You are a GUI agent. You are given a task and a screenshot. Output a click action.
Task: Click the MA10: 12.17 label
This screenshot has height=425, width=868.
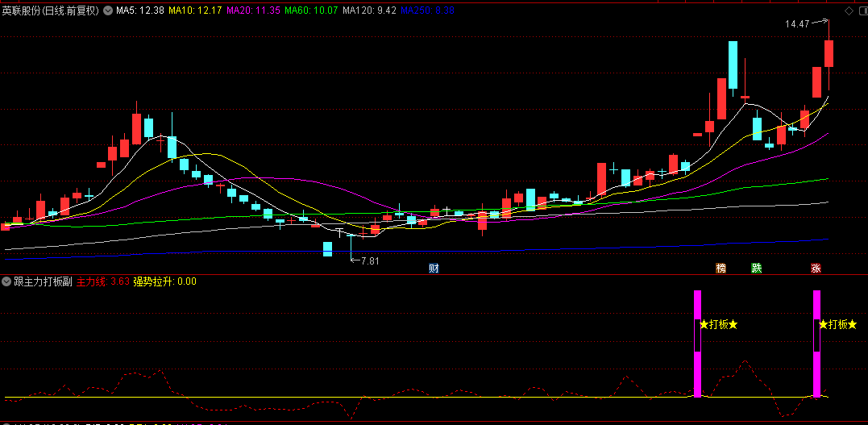[x=195, y=10]
